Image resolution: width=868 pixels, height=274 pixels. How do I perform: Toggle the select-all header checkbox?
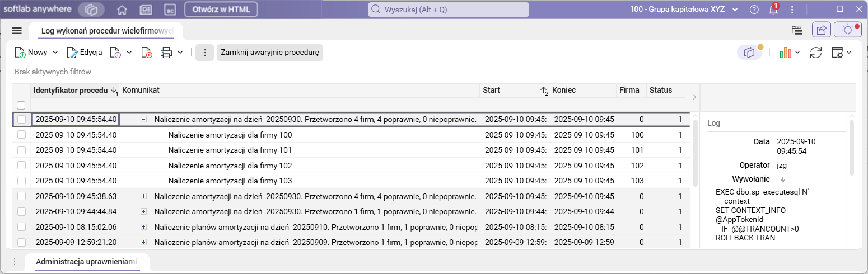(21, 105)
